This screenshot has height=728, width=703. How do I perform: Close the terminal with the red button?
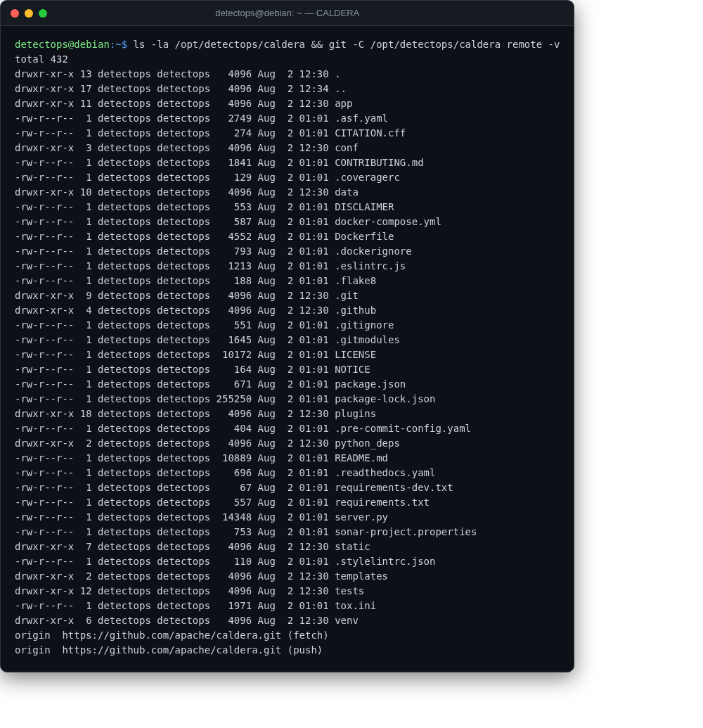(x=15, y=13)
